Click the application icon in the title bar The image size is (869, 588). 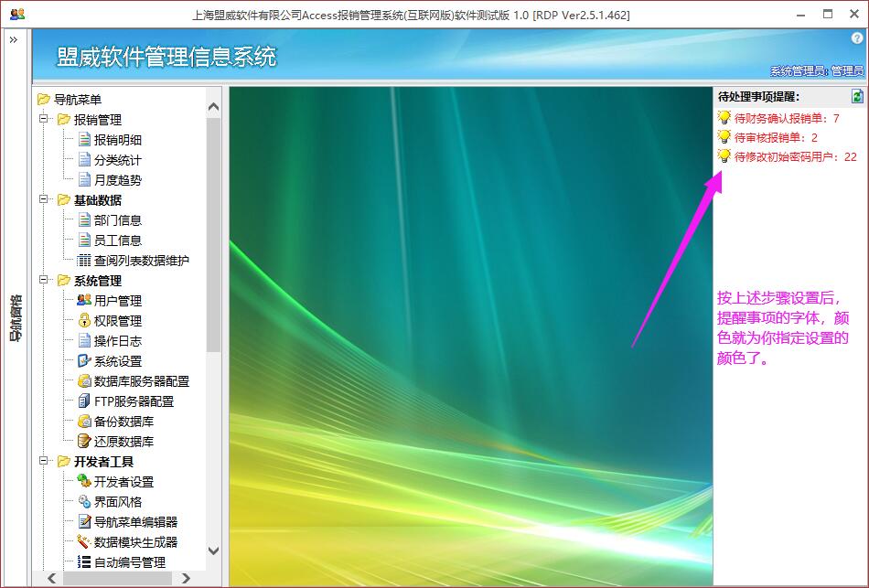pyautogui.click(x=17, y=14)
